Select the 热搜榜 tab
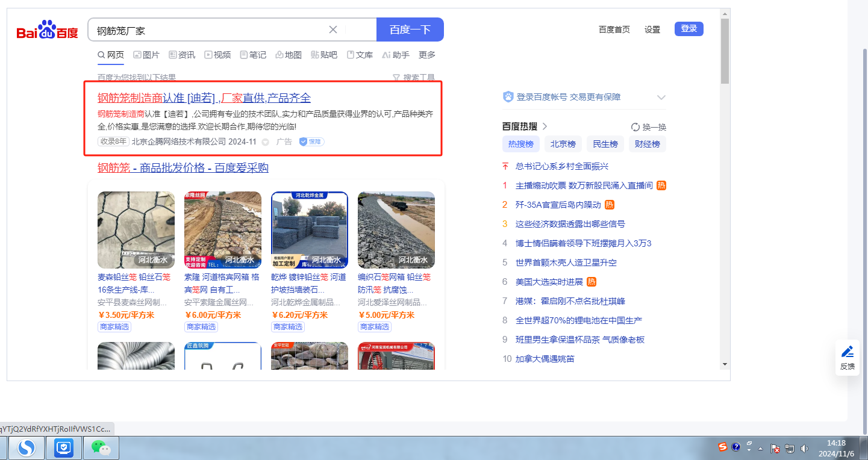The height and width of the screenshot is (460, 868). click(x=520, y=144)
